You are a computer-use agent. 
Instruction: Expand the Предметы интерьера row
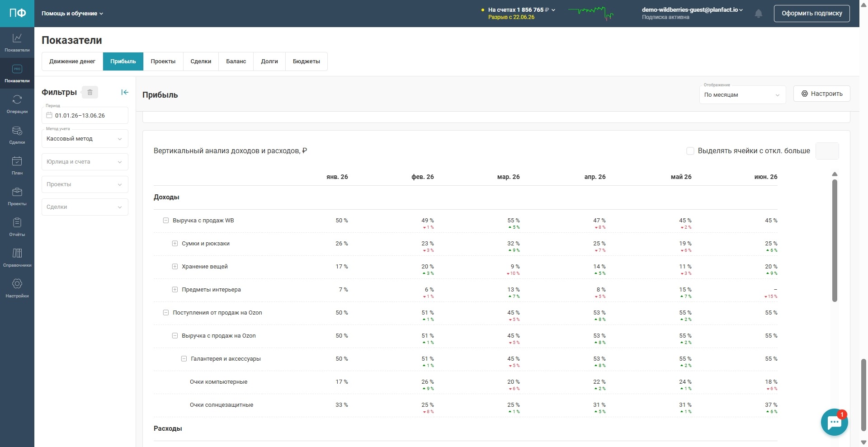[x=175, y=290]
